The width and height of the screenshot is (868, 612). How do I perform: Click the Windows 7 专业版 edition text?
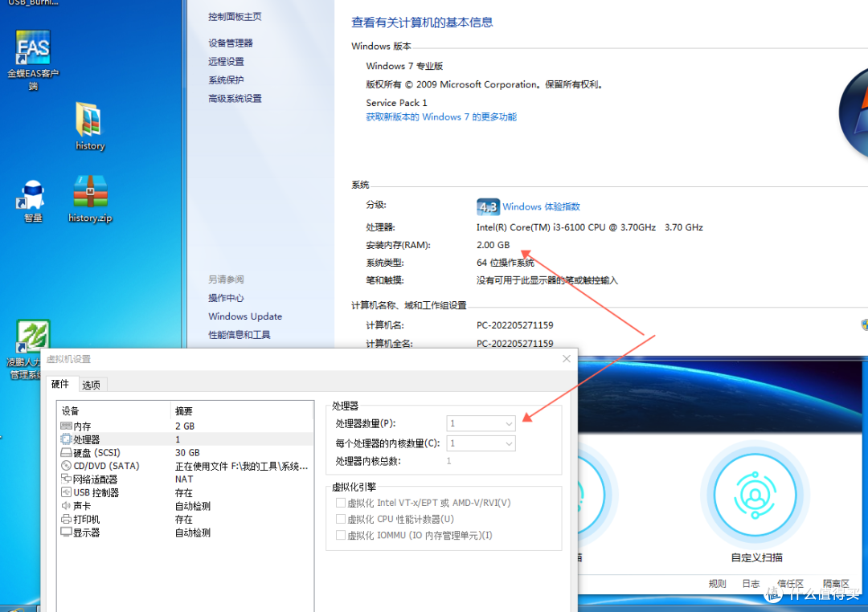tap(404, 66)
